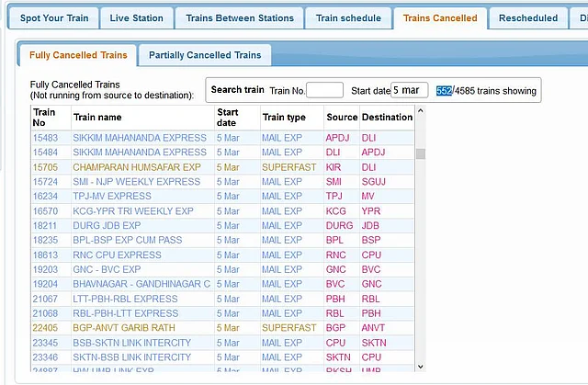Viewport: 588px width, 385px height.
Task: Select SMI - NJP WEEKLY EXPRESS row name
Action: click(137, 182)
